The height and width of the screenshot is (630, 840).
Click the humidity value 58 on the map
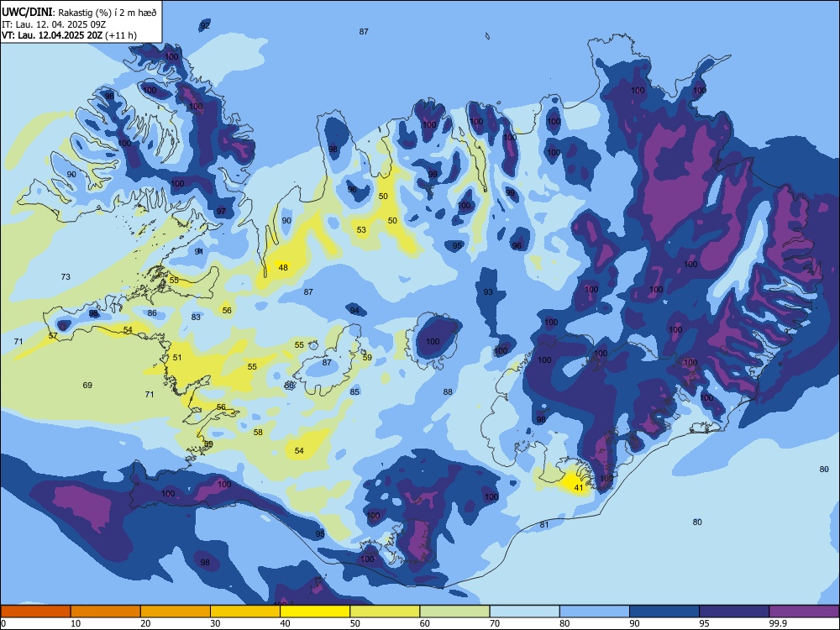point(258,433)
